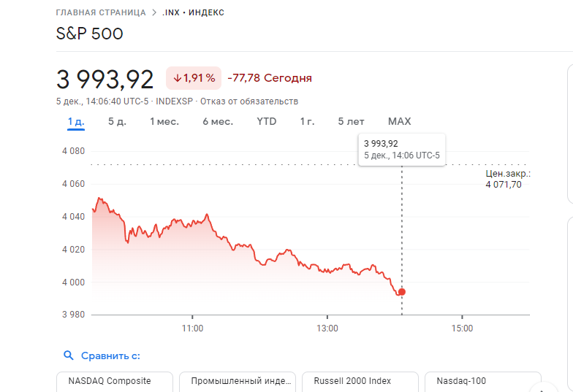Click the breadcrumb chevron after Главная страница
The image size is (573, 392).
coord(154,13)
